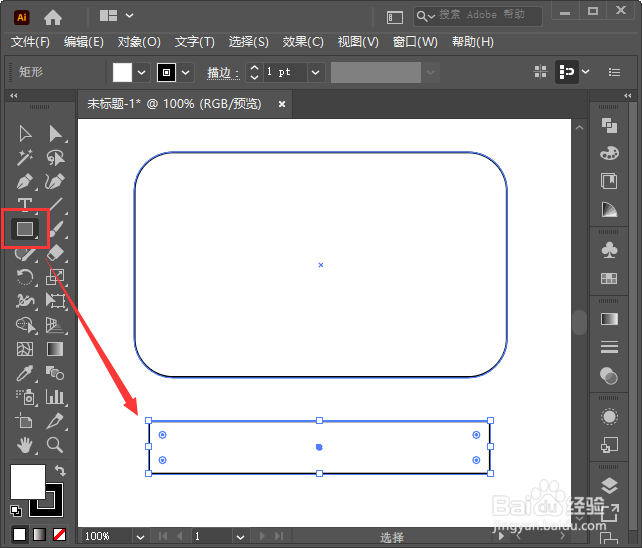Pick the Gradient tool
642x548 pixels.
click(x=55, y=349)
